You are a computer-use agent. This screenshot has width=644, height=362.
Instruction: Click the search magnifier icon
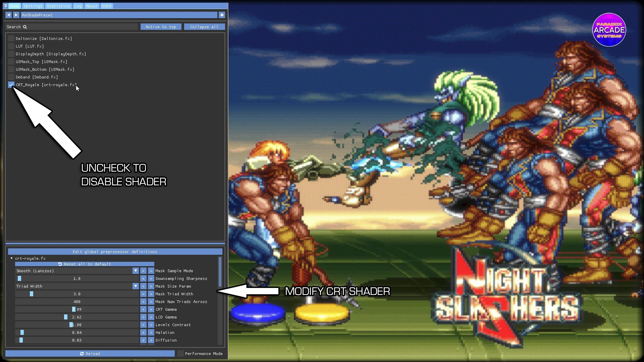click(25, 27)
